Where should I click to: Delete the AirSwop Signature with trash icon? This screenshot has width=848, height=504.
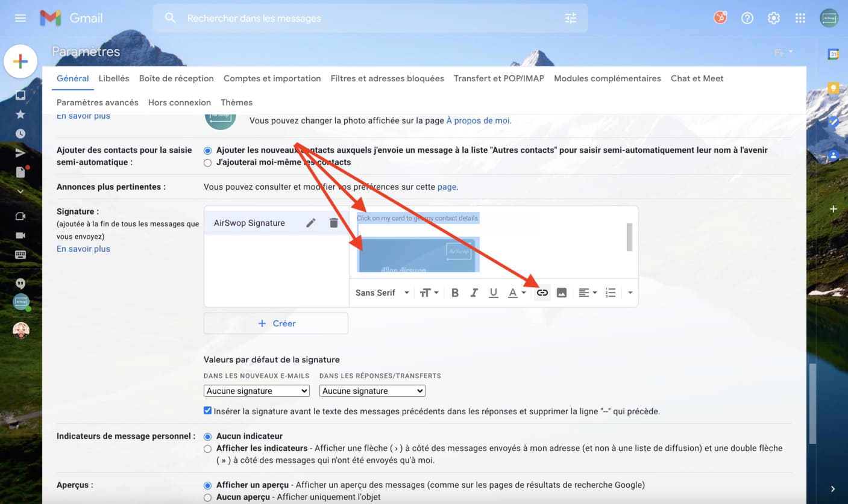coord(334,223)
